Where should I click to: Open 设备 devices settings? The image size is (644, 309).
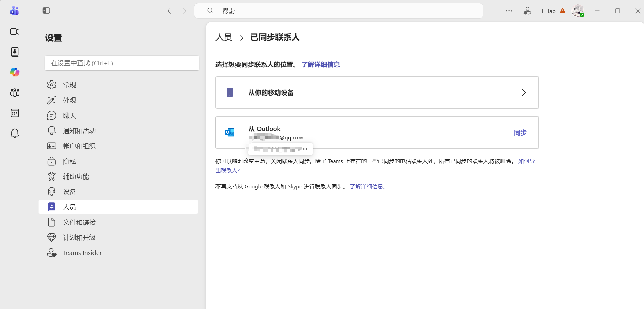118,192
